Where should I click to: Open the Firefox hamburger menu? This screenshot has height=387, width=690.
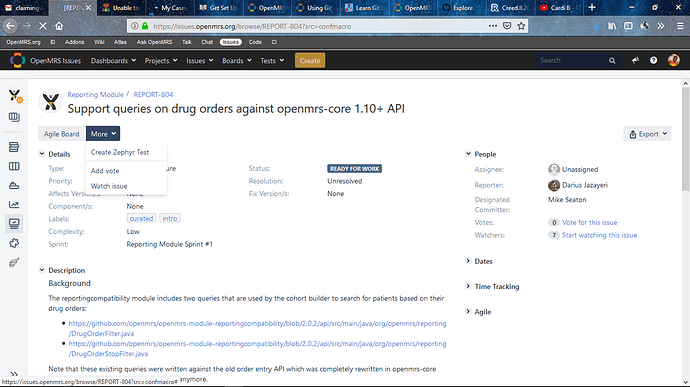click(680, 26)
